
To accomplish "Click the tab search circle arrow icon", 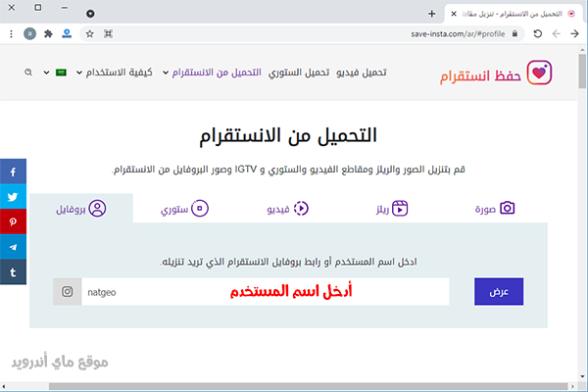I will tap(90, 14).
